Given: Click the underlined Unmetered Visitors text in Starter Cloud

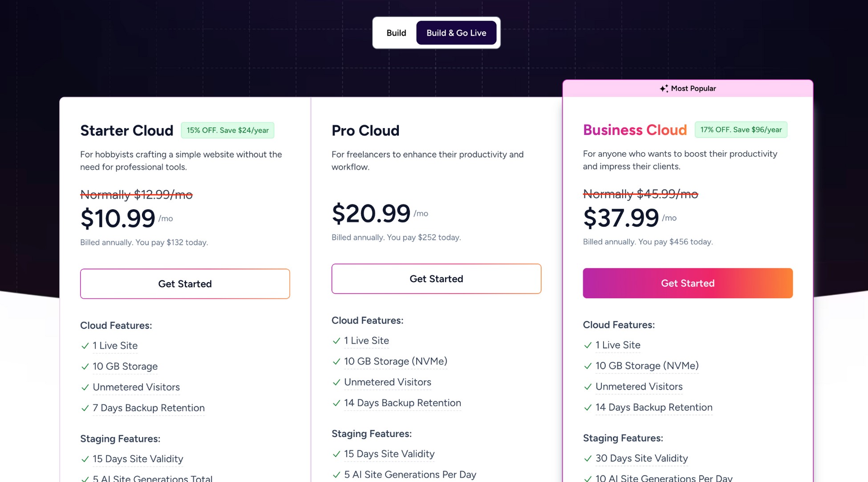Looking at the screenshot, I should (x=136, y=387).
